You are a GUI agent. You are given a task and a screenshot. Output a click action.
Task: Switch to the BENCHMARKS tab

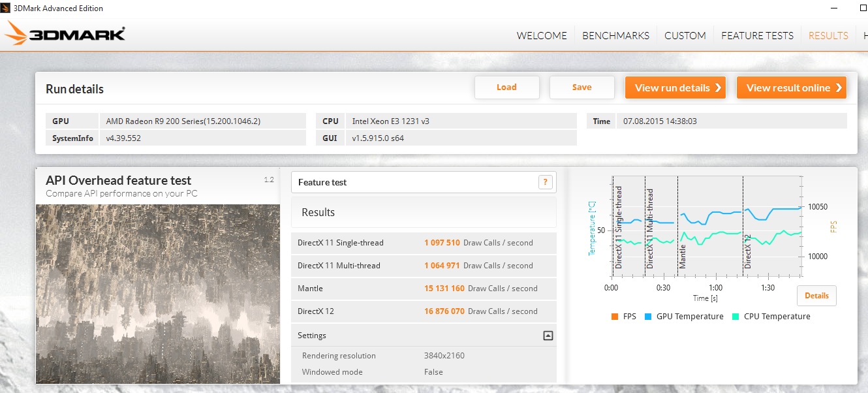615,36
